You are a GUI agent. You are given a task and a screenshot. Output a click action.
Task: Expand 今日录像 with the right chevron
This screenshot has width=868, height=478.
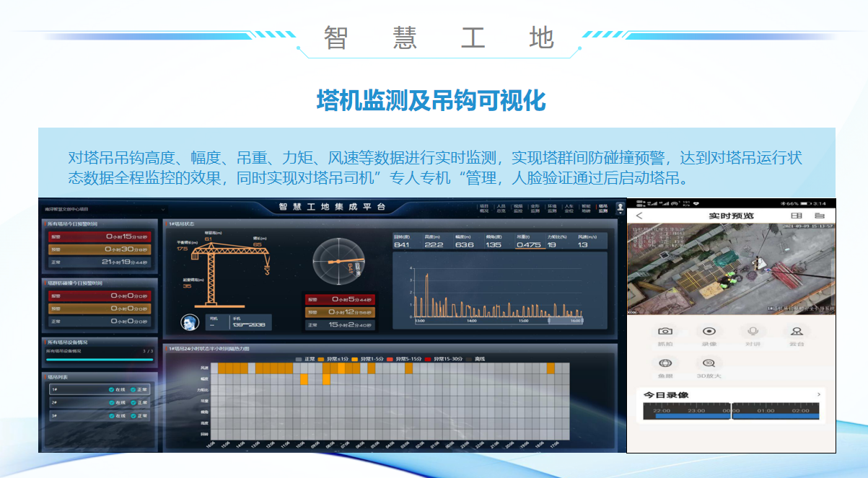coord(818,395)
